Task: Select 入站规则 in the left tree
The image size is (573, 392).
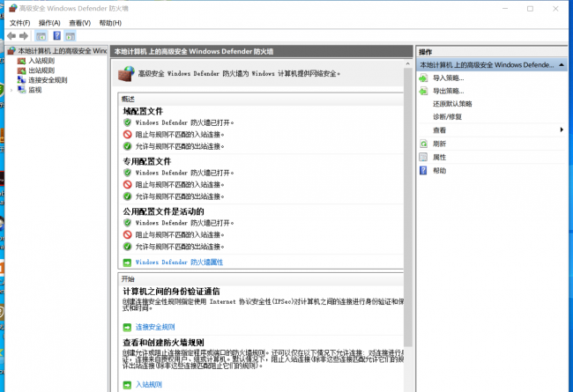Action: pyautogui.click(x=41, y=61)
